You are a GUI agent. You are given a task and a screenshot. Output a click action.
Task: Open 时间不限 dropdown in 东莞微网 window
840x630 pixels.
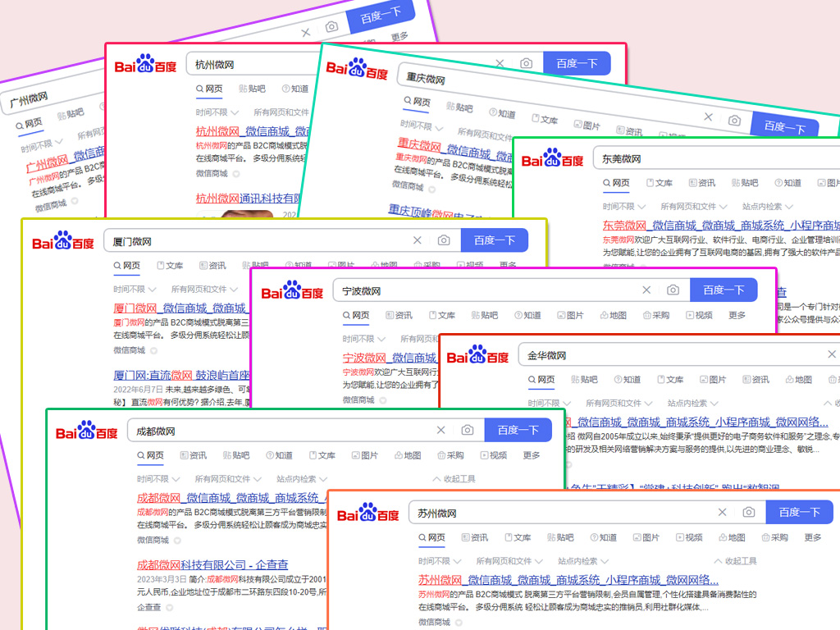624,206
